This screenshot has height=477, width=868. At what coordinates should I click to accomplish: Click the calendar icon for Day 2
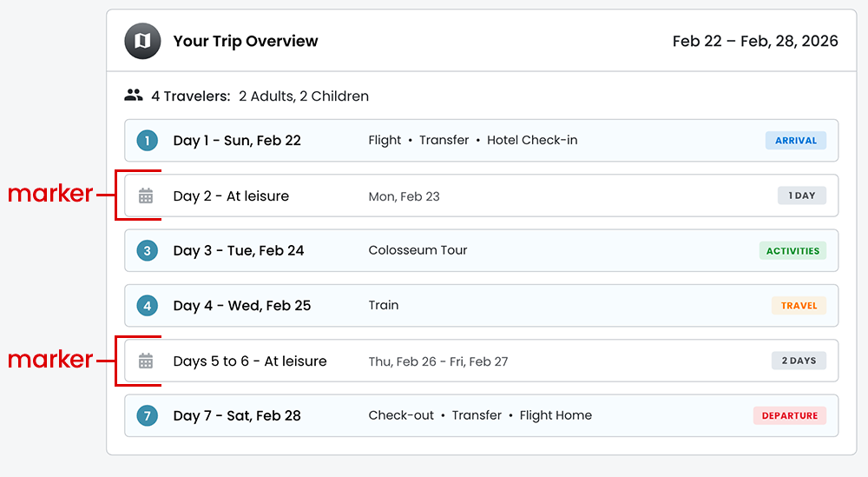coord(146,196)
